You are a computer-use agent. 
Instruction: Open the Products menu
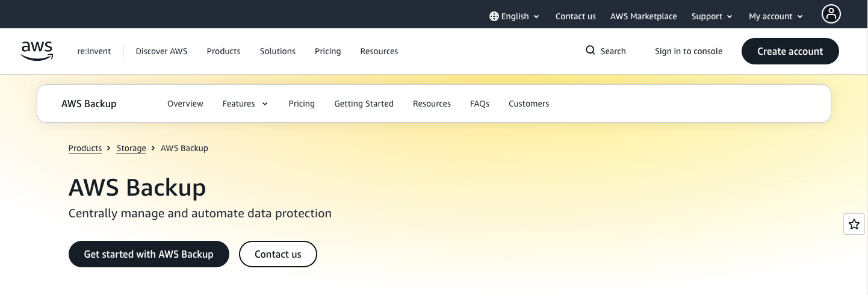[223, 51]
